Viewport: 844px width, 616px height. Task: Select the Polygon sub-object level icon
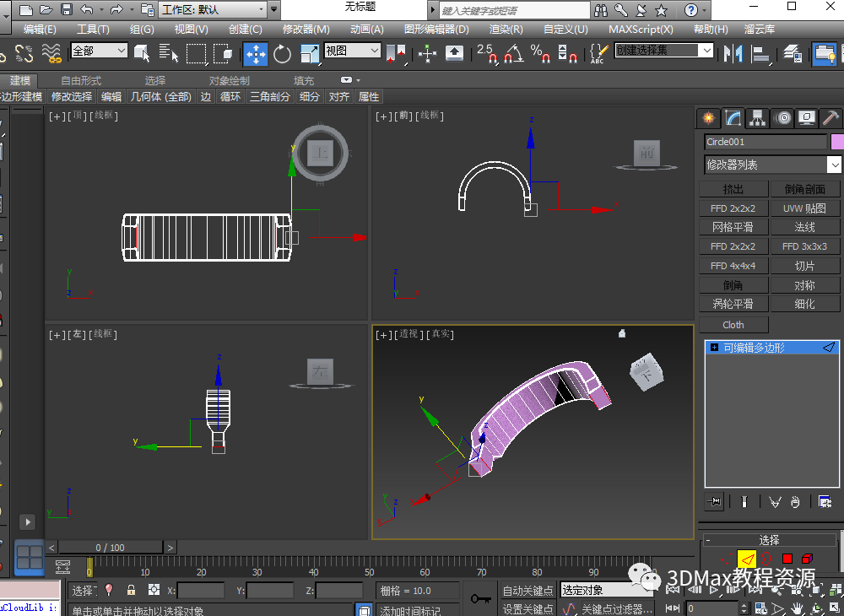(x=787, y=559)
